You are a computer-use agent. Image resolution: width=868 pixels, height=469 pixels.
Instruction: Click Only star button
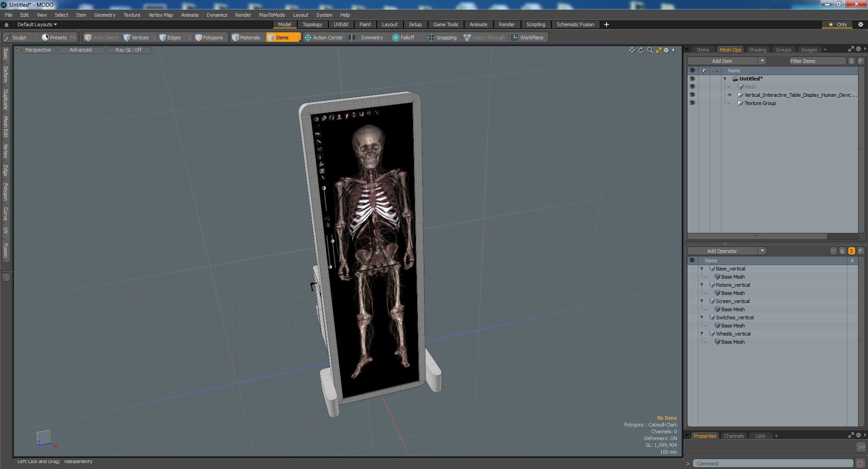838,24
